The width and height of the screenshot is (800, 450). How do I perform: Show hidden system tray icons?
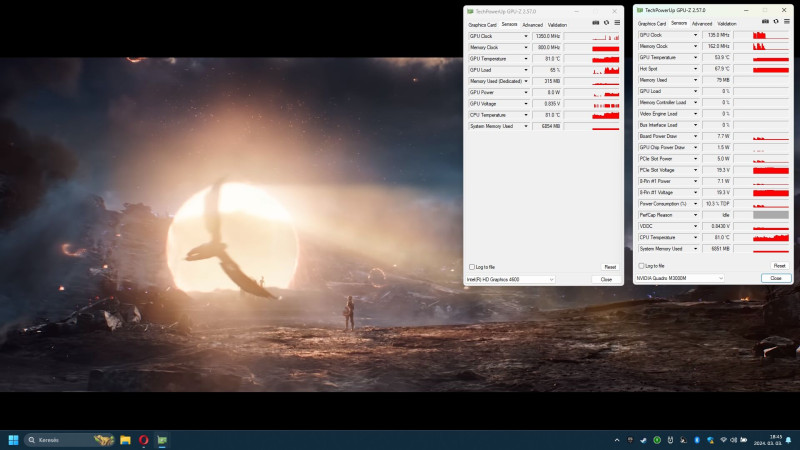(617, 440)
